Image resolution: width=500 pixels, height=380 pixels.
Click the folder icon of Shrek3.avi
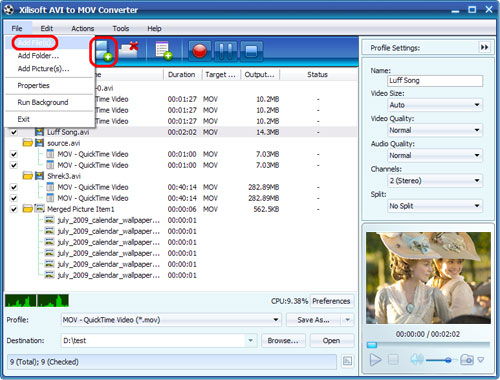point(28,176)
